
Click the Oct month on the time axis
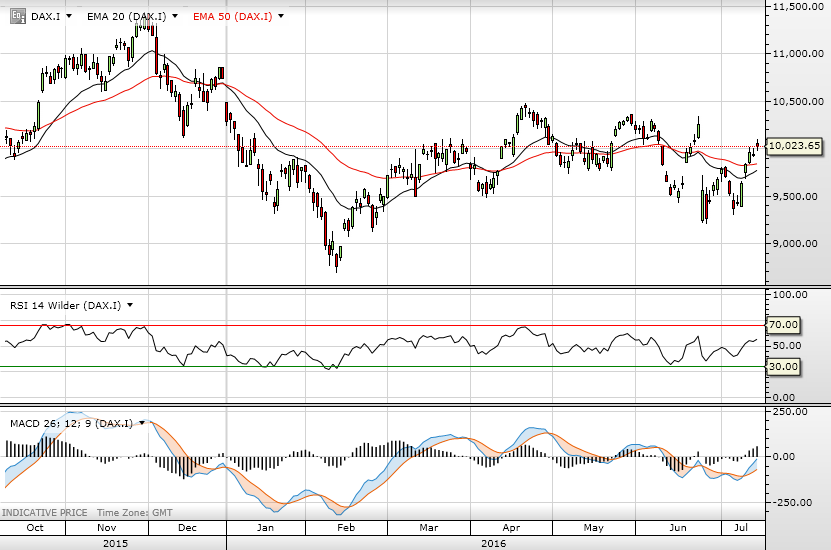pos(35,528)
